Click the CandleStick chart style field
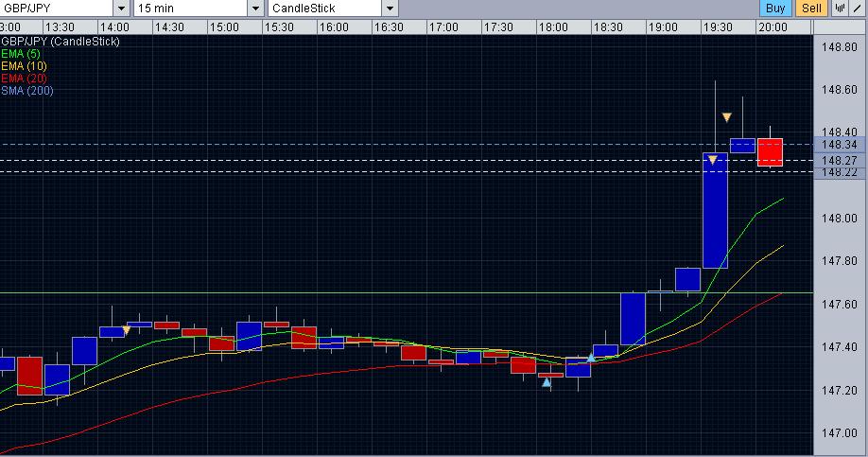Image resolution: width=868 pixels, height=457 pixels. point(325,9)
